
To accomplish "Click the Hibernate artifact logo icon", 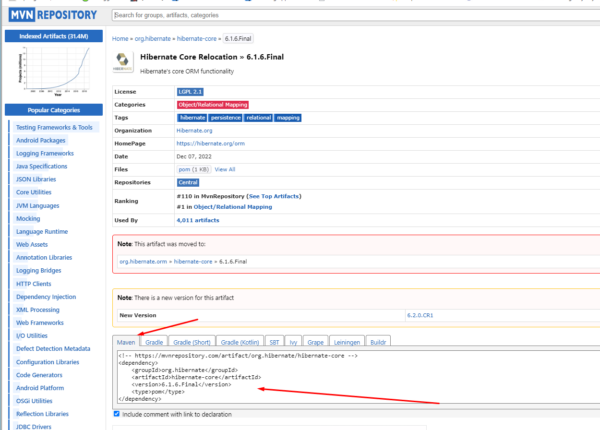I will click(123, 61).
